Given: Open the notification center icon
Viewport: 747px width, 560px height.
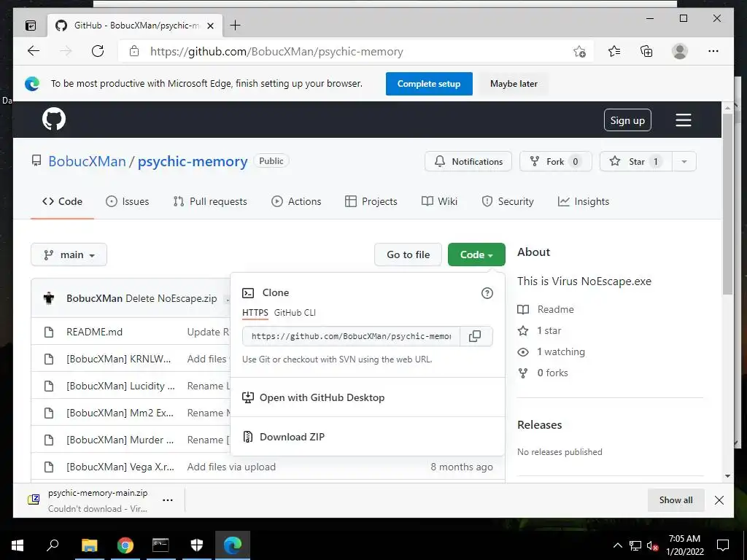Looking at the screenshot, I should tap(723, 545).
